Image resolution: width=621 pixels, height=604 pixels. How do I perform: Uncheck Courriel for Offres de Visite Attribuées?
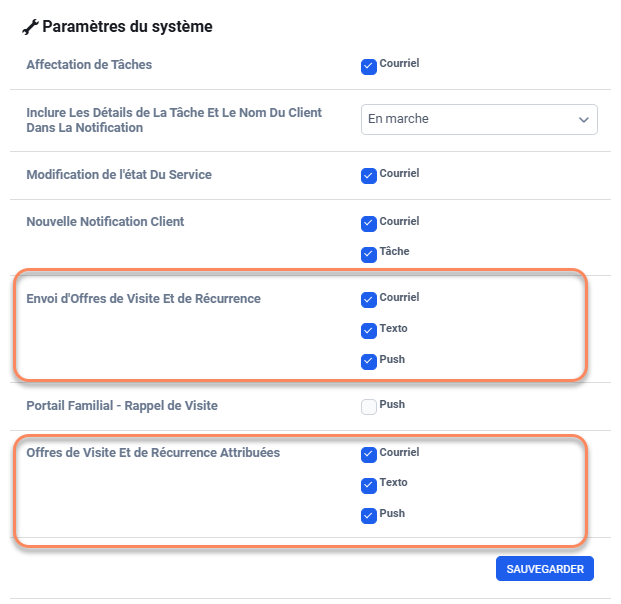(x=368, y=454)
